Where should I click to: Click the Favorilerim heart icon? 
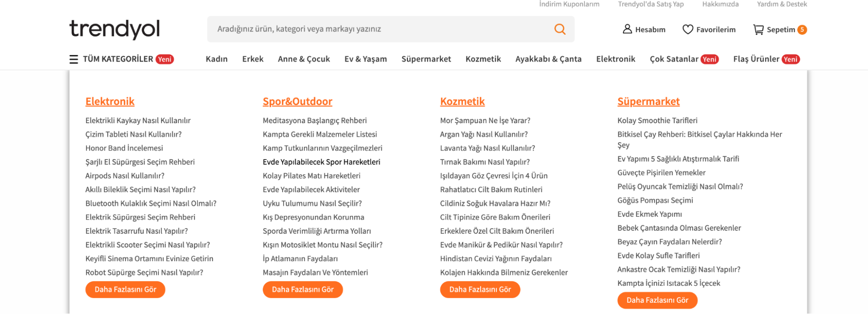click(688, 29)
